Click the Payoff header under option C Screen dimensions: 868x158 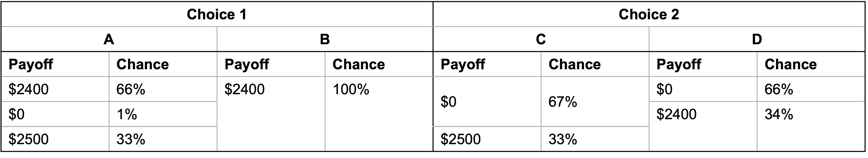[463, 64]
